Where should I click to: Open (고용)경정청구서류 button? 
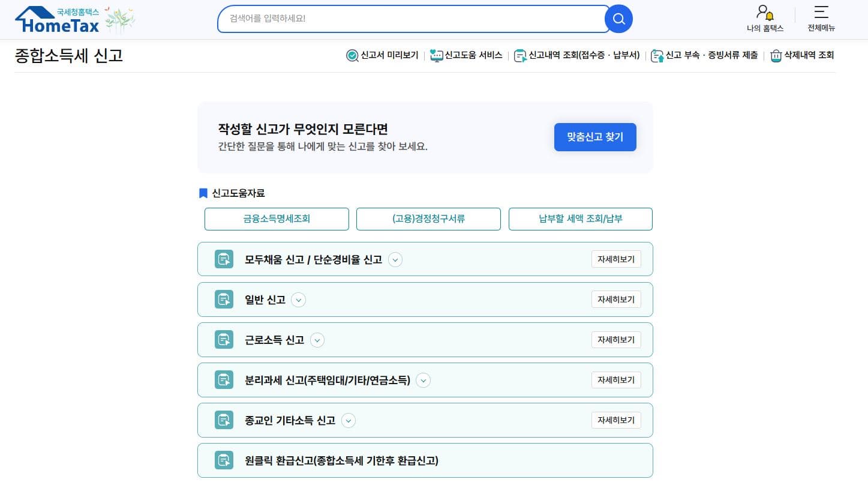pos(428,219)
